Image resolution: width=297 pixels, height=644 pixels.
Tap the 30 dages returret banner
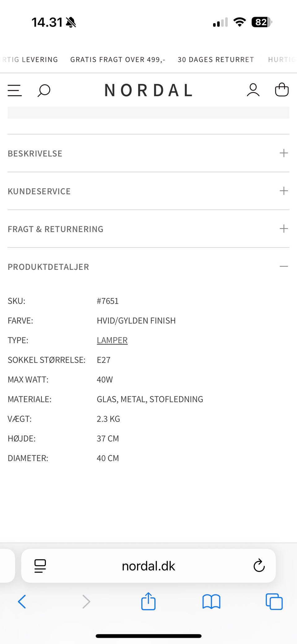coord(216,59)
